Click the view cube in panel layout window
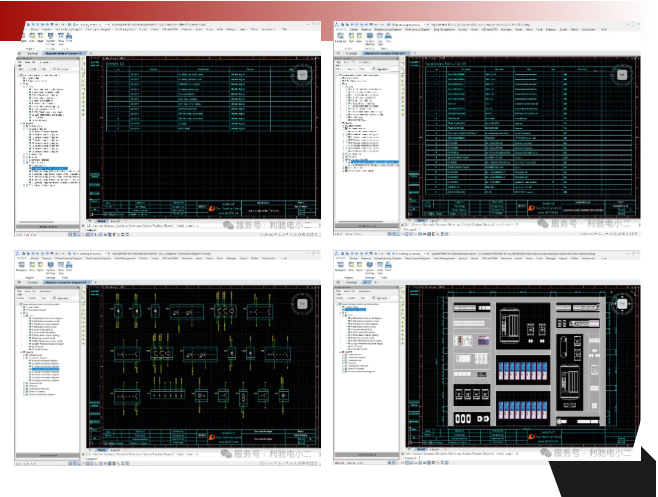The height and width of the screenshot is (497, 658). click(622, 303)
